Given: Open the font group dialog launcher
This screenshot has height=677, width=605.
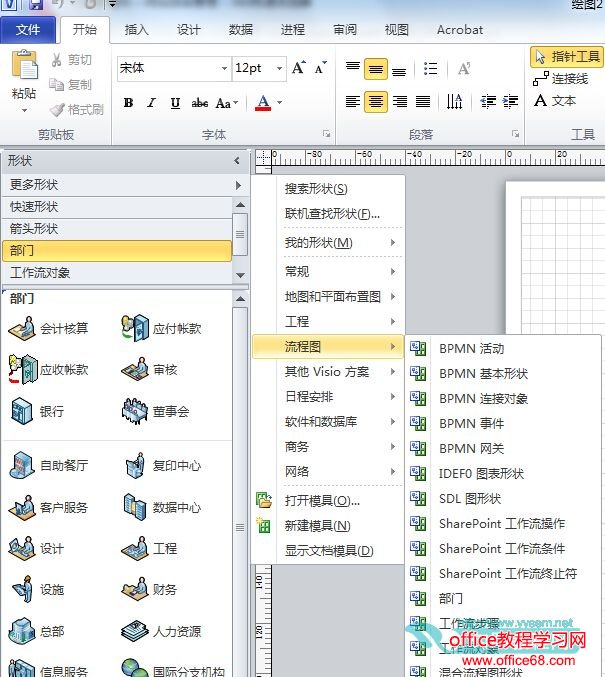Looking at the screenshot, I should tap(326, 134).
